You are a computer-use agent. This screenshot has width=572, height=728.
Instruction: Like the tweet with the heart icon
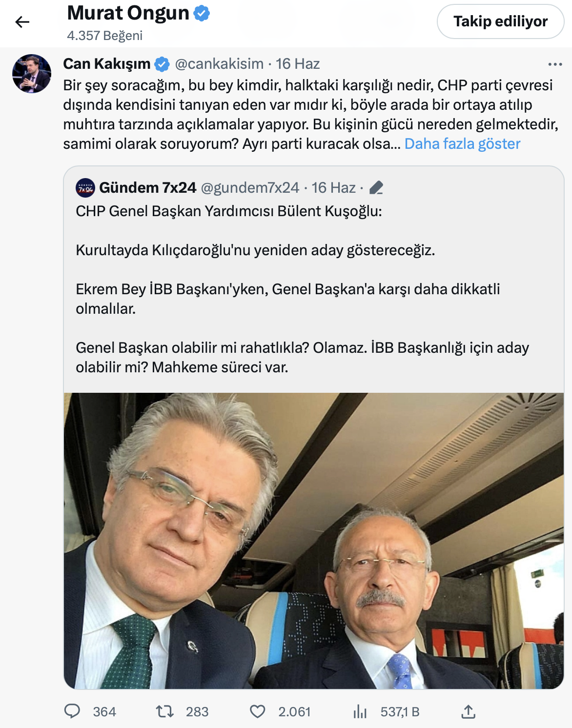point(258,711)
